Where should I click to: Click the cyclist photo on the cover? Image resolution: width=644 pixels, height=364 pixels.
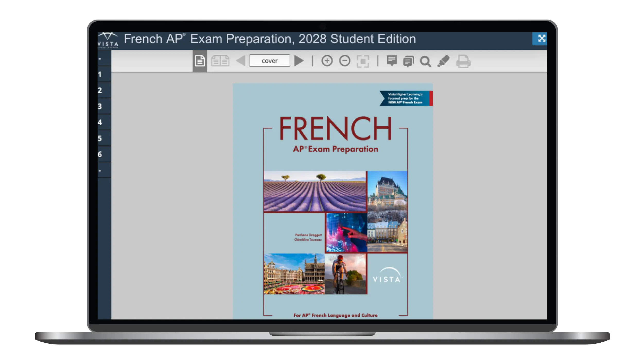coord(345,274)
